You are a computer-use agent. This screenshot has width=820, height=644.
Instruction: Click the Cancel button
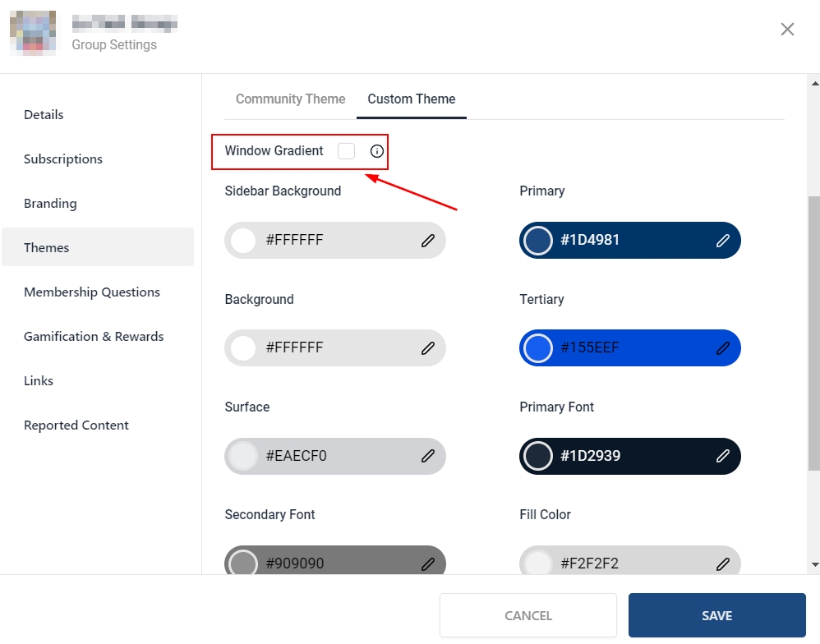527,615
